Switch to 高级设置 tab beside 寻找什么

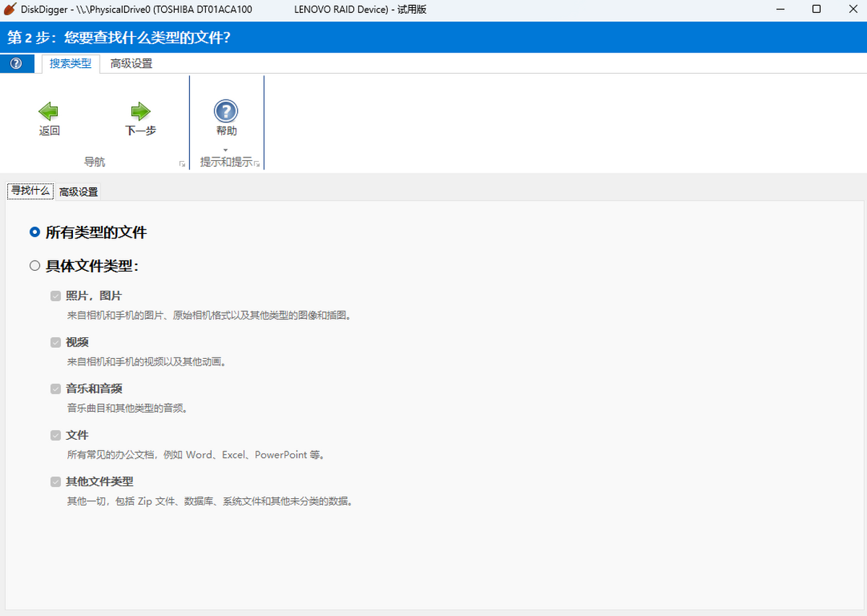pos(79,192)
